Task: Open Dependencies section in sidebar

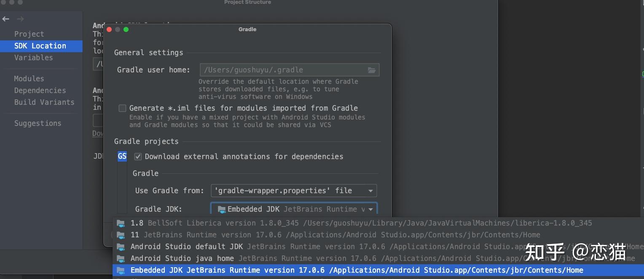Action: 40,90
